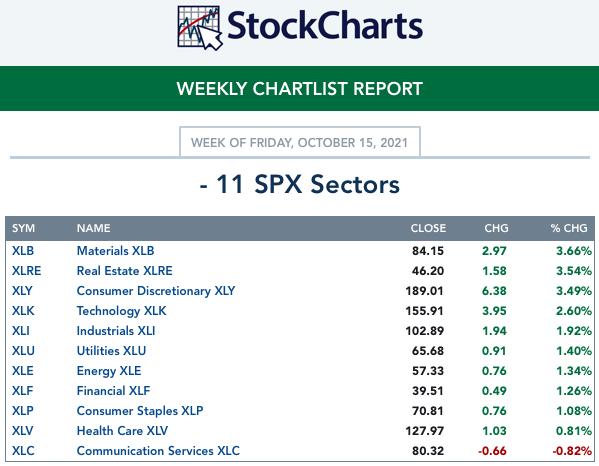Click the SYM column header
The height and width of the screenshot is (466, 599).
tap(23, 228)
